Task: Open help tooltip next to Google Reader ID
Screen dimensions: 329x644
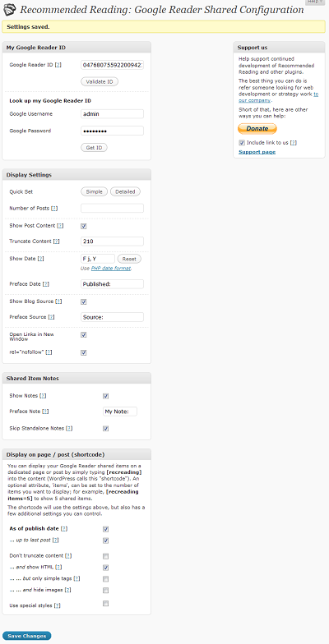Action: [x=58, y=65]
